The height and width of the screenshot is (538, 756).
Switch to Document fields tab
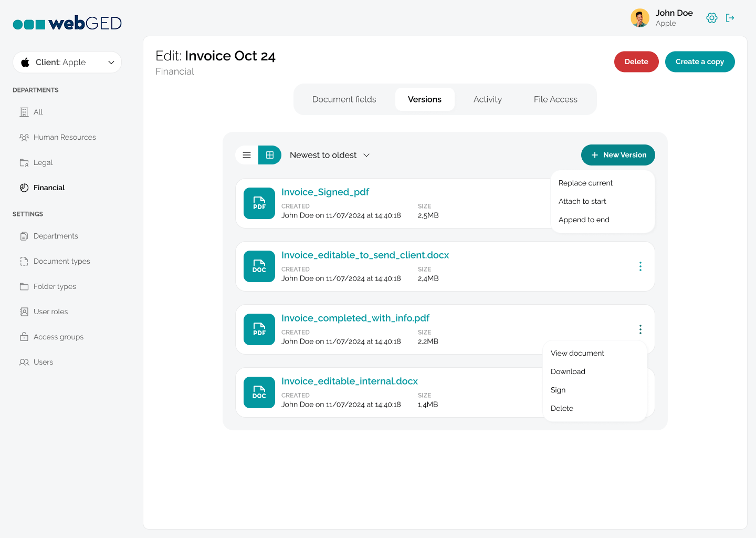344,99
